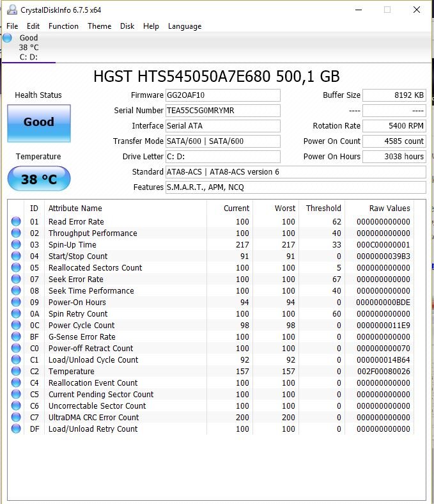The height and width of the screenshot is (504, 434).
Task: Click the Buffer Size value 8192 KB
Action: click(394, 95)
